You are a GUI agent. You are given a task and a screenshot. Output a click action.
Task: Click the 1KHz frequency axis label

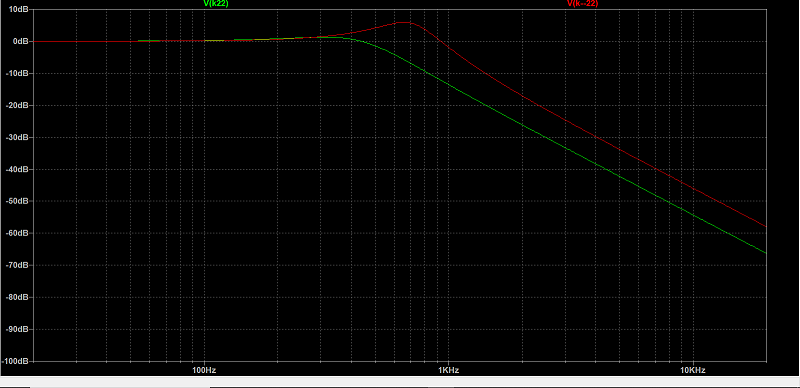pyautogui.click(x=448, y=370)
